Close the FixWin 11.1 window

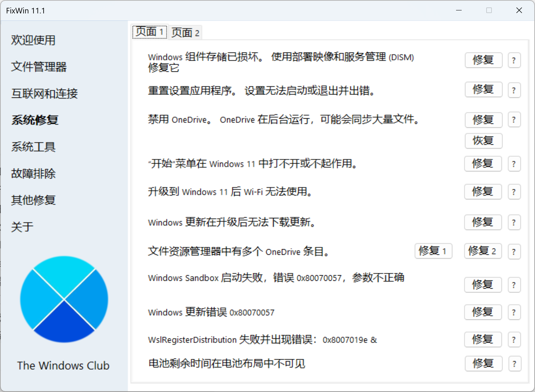click(519, 10)
